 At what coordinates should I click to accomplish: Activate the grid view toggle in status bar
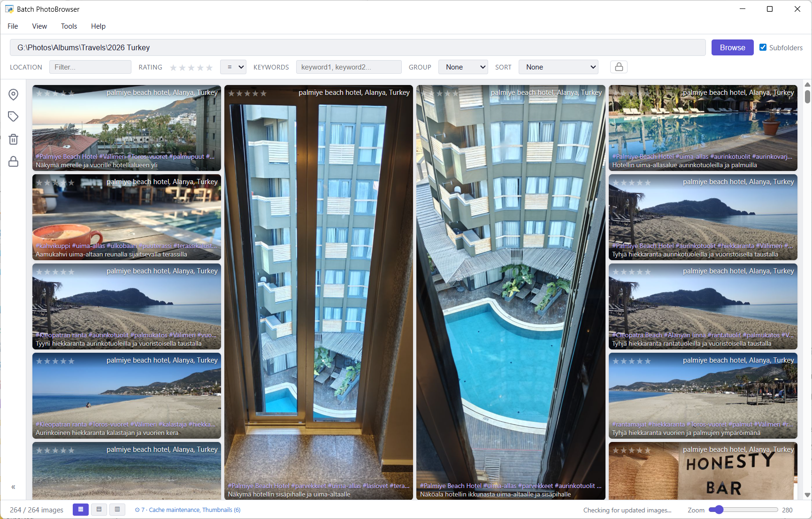pyautogui.click(x=80, y=509)
